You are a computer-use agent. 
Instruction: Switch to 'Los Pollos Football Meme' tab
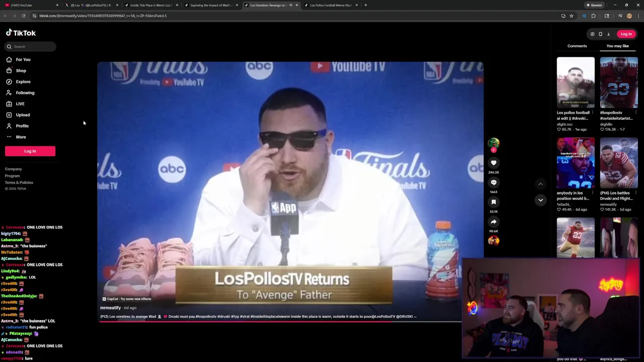331,5
